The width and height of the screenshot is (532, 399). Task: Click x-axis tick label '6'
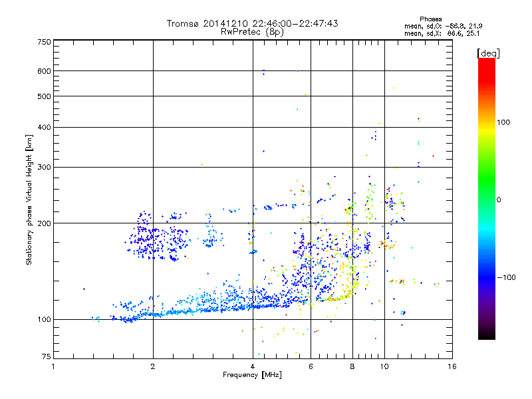pyautogui.click(x=311, y=366)
